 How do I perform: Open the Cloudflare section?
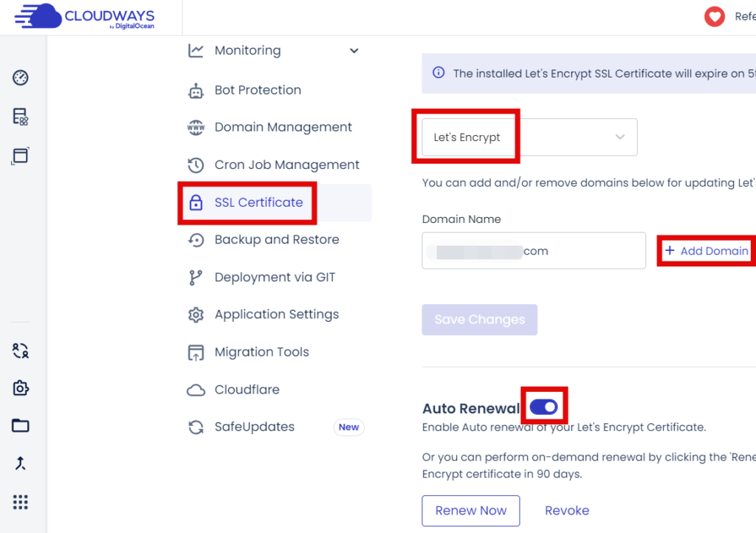click(247, 390)
